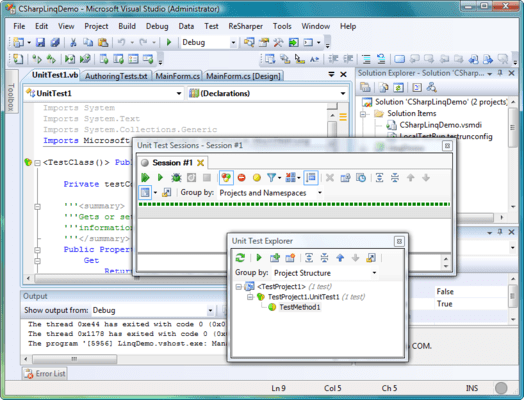Open the funnel filter dropdown in session
The image size is (524, 400).
pyautogui.click(x=274, y=178)
